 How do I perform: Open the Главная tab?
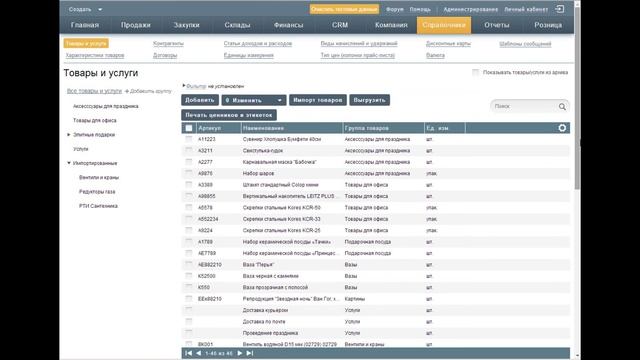(85, 25)
